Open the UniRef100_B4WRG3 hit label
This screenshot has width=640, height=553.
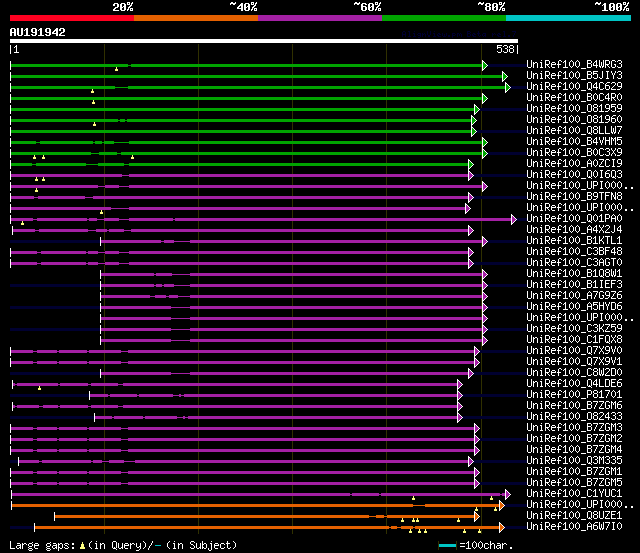click(x=574, y=64)
